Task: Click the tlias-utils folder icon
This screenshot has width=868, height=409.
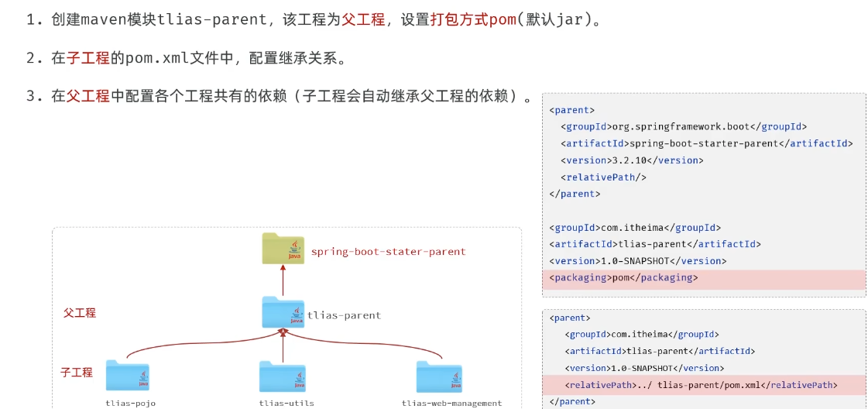Action: (x=283, y=376)
